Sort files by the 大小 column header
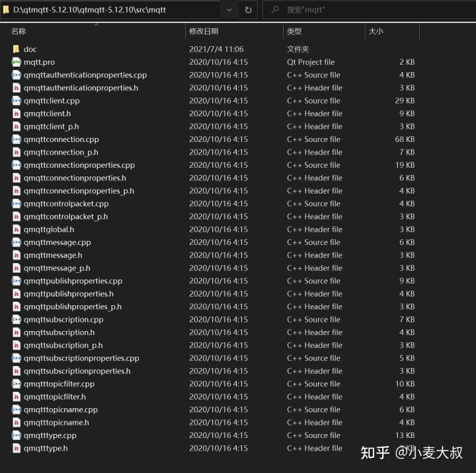 click(x=376, y=31)
